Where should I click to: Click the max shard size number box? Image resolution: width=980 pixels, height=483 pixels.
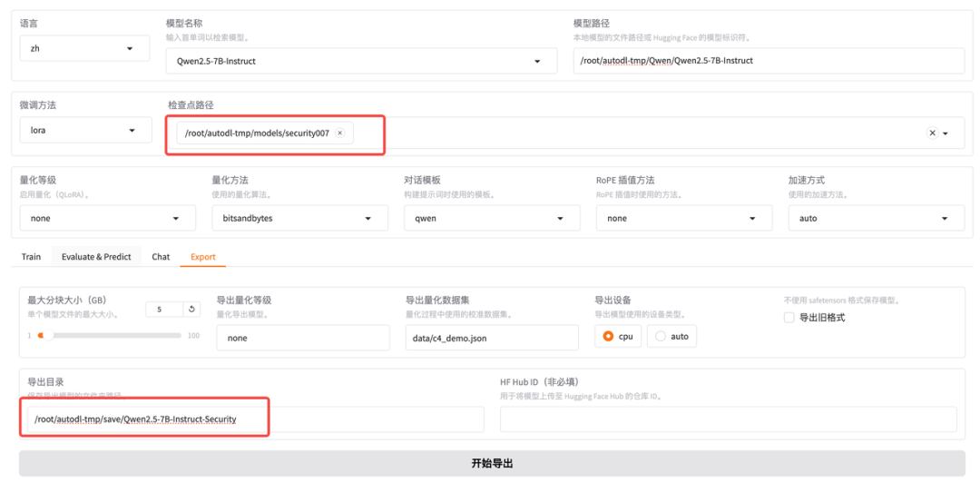pyautogui.click(x=164, y=309)
